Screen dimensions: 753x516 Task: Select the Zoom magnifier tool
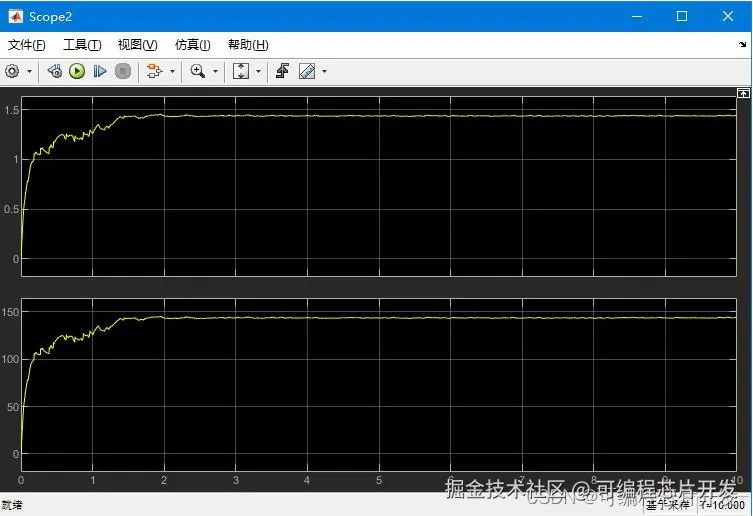[x=197, y=71]
